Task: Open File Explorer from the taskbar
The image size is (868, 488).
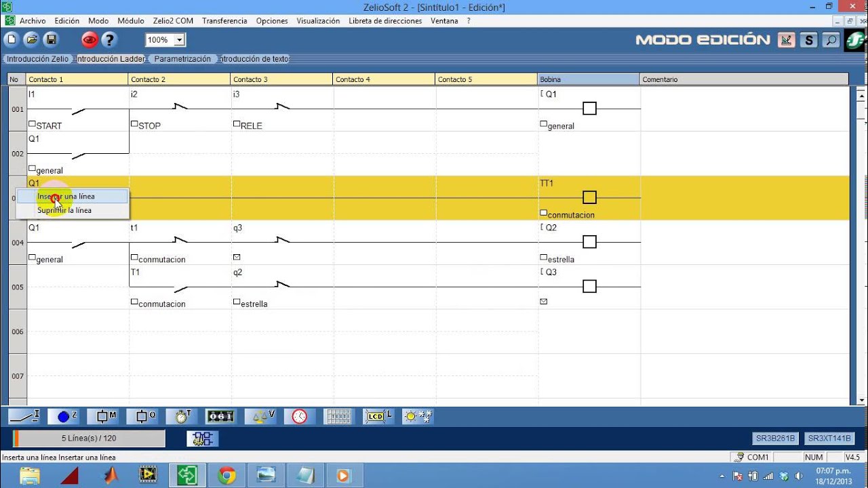Action: point(30,476)
